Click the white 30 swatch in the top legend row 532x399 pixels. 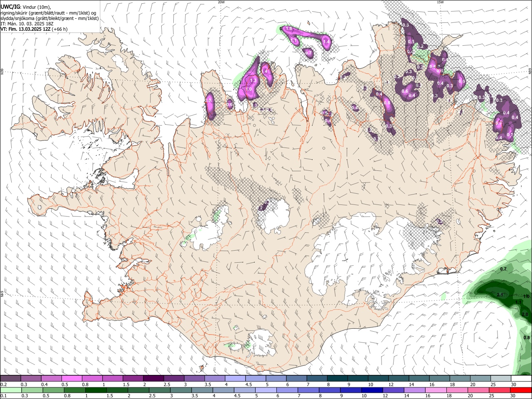(522, 379)
